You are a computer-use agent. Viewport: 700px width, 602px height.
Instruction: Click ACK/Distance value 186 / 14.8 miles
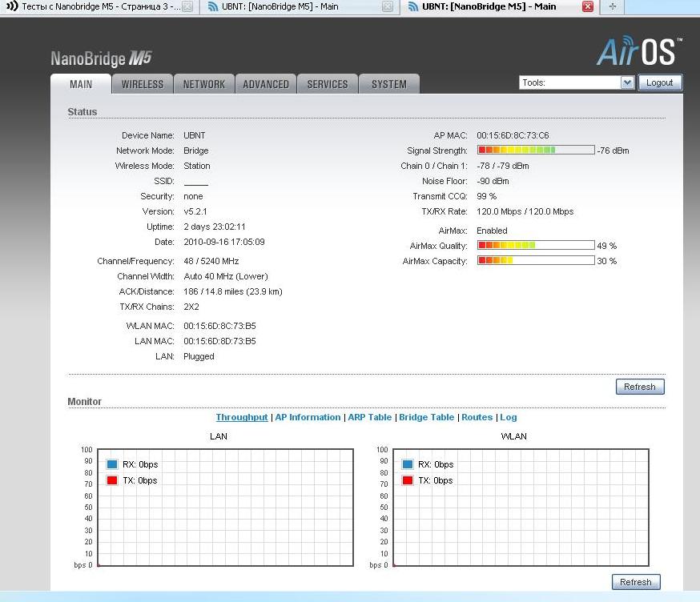click(x=232, y=291)
